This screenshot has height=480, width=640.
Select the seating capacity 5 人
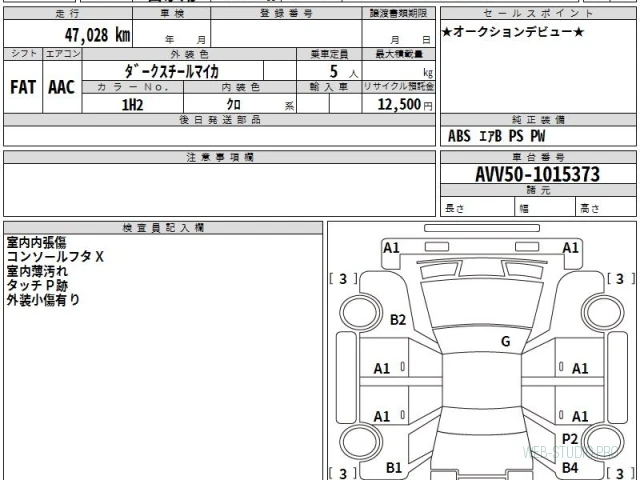[x=344, y=72]
